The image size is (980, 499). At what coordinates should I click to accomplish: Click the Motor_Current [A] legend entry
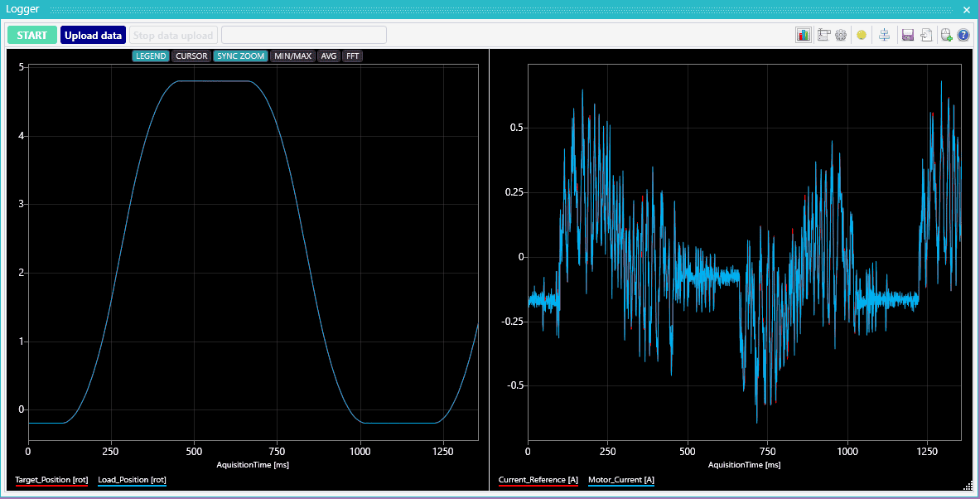pyautogui.click(x=621, y=480)
